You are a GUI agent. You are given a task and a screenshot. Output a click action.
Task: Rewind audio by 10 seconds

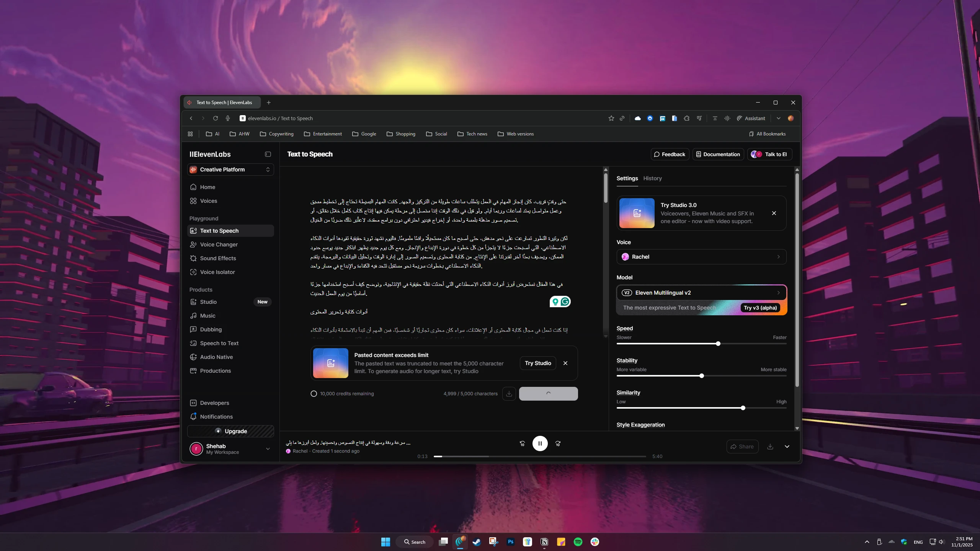pos(522,443)
